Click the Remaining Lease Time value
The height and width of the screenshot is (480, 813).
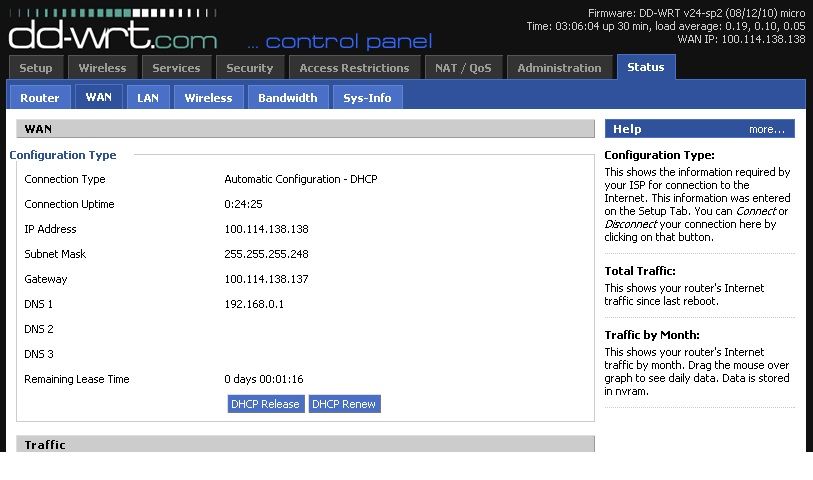click(264, 379)
